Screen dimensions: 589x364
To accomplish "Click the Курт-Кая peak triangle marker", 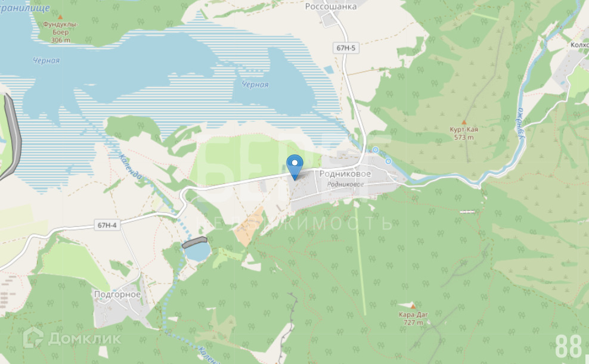I will click(x=464, y=122).
